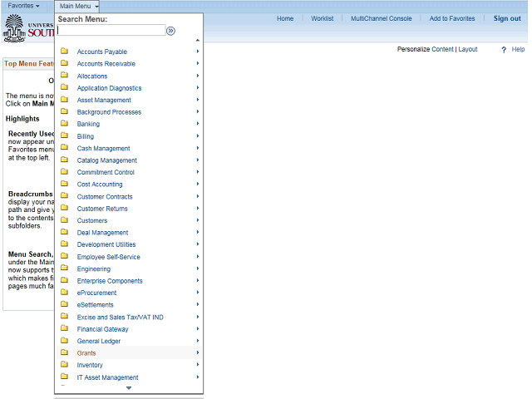
Task: Open the Favorites dropdown
Action: point(23,6)
